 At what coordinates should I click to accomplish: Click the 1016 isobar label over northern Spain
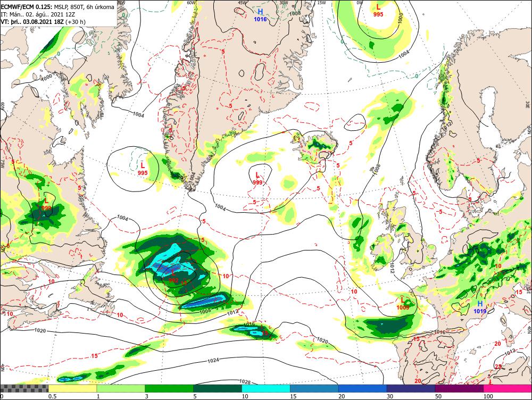439,332
